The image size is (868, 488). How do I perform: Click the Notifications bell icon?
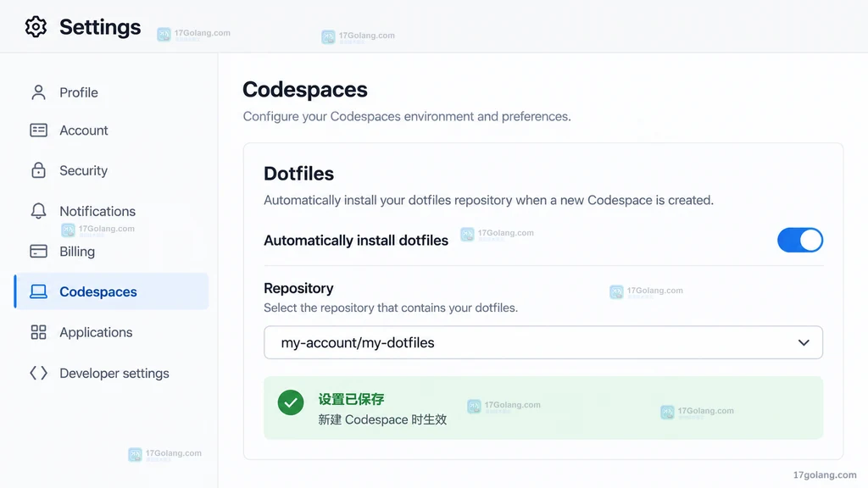(x=38, y=211)
